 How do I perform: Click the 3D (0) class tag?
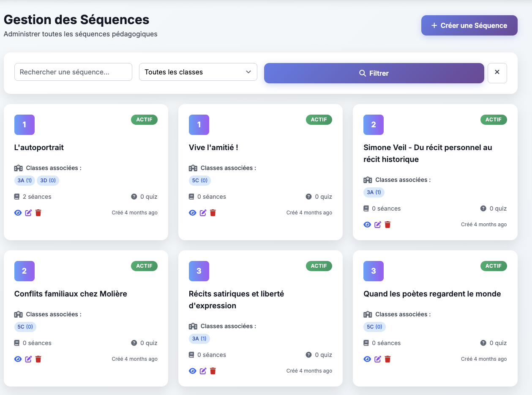tap(48, 181)
